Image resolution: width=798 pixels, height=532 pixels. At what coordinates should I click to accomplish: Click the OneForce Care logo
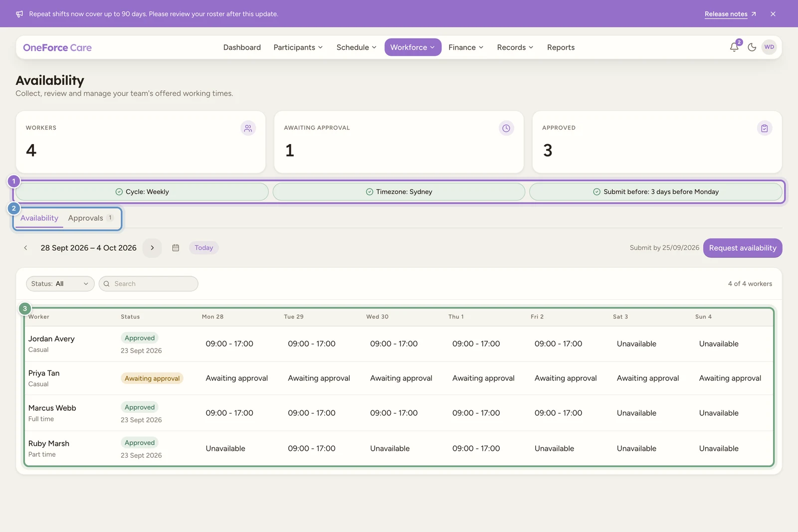(x=57, y=47)
